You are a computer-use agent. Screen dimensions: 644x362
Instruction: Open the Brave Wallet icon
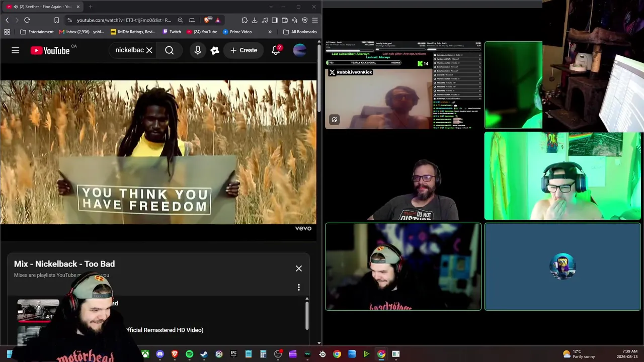pyautogui.click(x=285, y=20)
